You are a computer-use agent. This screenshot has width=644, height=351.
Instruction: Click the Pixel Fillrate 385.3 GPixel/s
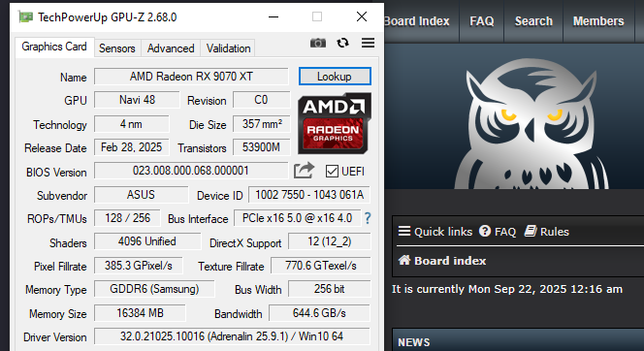(139, 266)
